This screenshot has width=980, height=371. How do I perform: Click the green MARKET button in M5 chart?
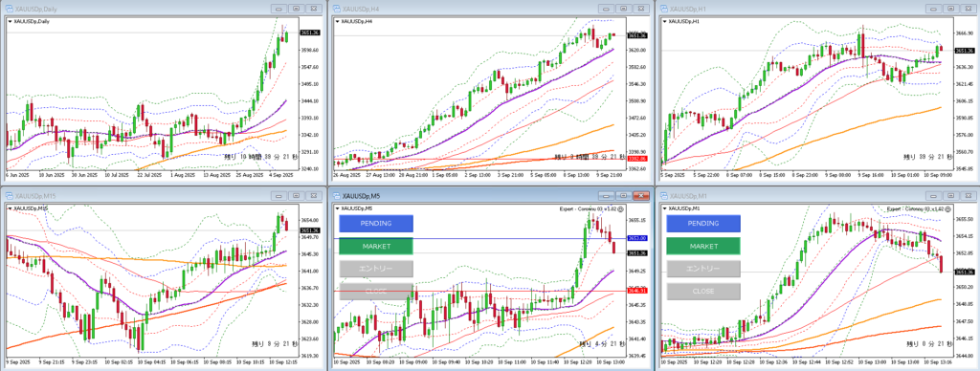point(376,246)
